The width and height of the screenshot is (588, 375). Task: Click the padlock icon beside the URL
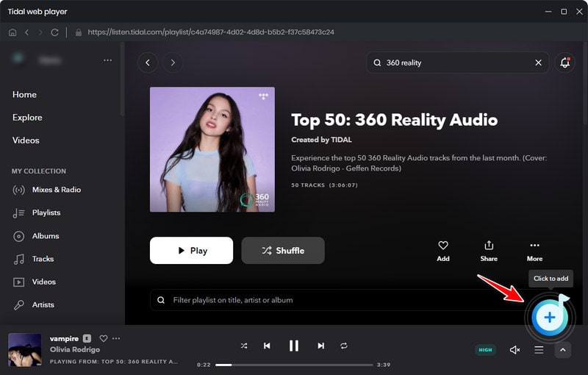point(79,32)
